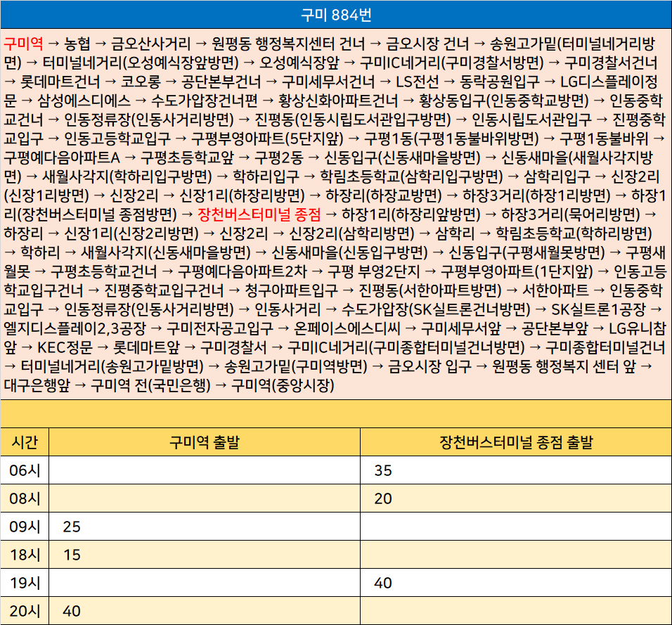Select the '06시' row label
This screenshot has width=672, height=625.
click(x=25, y=470)
